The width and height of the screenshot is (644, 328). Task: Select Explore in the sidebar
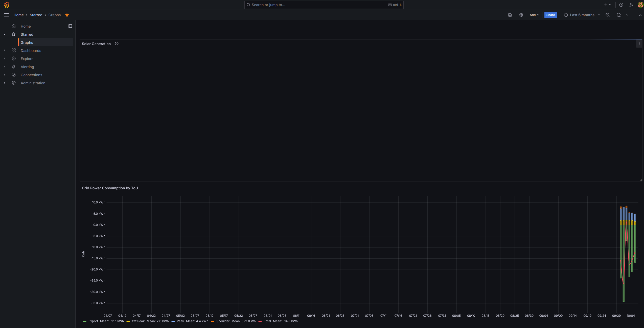pos(27,59)
